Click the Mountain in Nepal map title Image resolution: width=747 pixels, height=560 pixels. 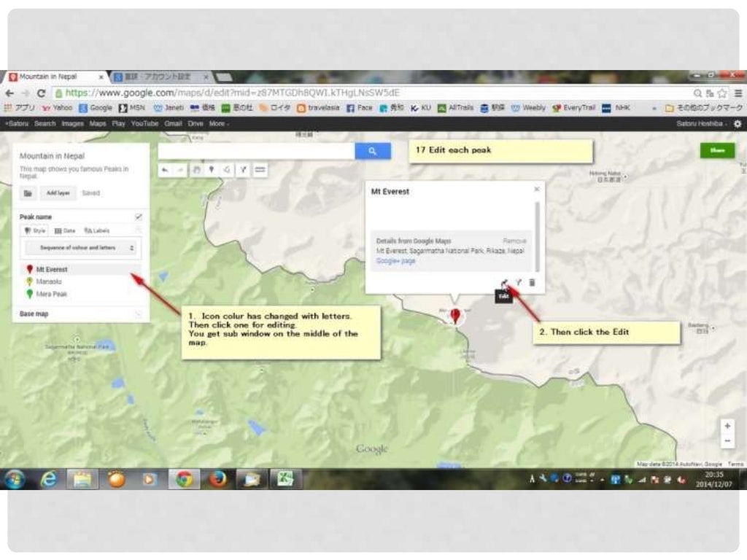52,156
